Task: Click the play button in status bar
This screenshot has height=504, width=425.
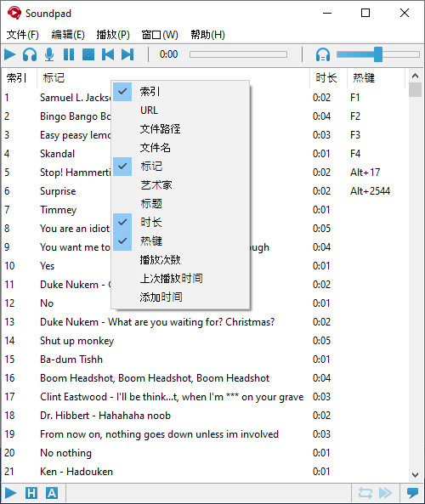Action: tap(10, 493)
